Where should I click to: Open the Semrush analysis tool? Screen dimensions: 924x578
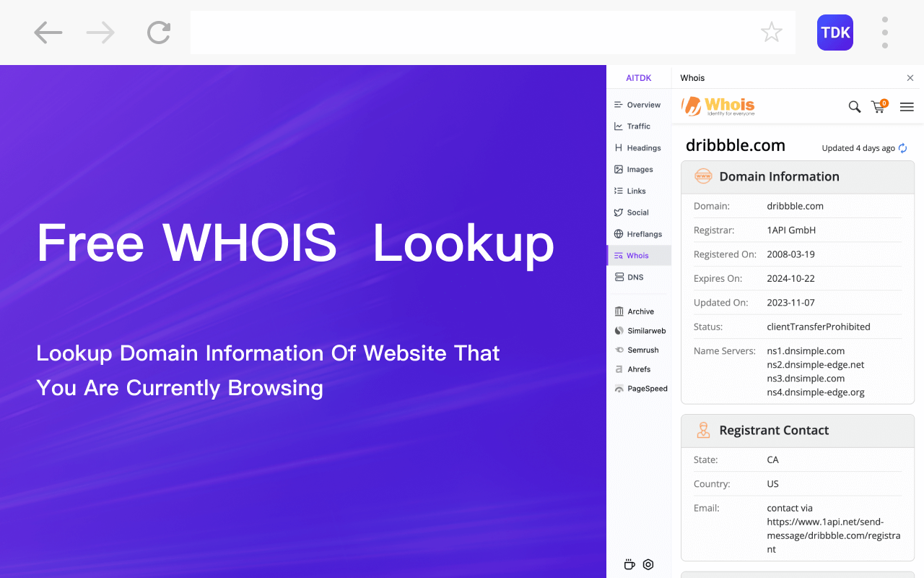pos(641,350)
